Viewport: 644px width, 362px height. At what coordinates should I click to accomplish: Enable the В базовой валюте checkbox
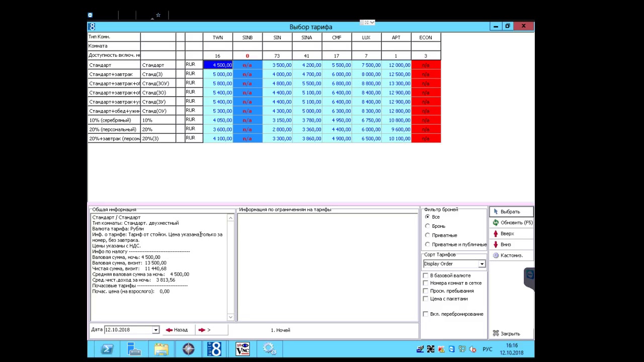426,276
